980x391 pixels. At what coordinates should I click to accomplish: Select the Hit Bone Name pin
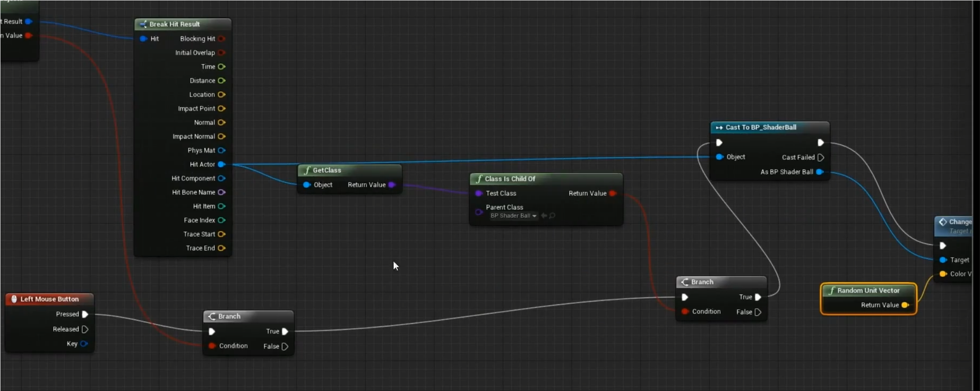point(222,192)
